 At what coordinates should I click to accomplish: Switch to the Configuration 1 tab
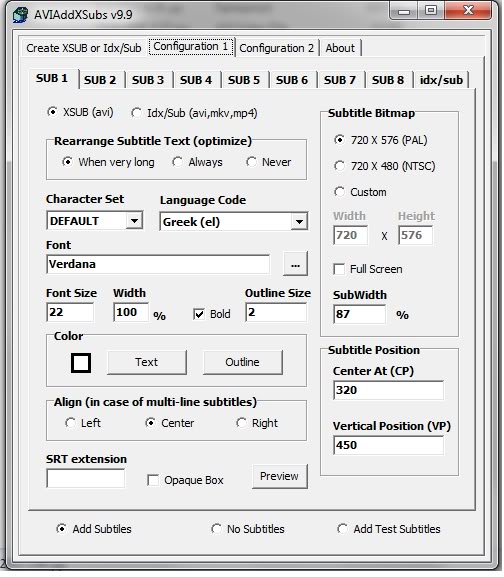tap(191, 47)
